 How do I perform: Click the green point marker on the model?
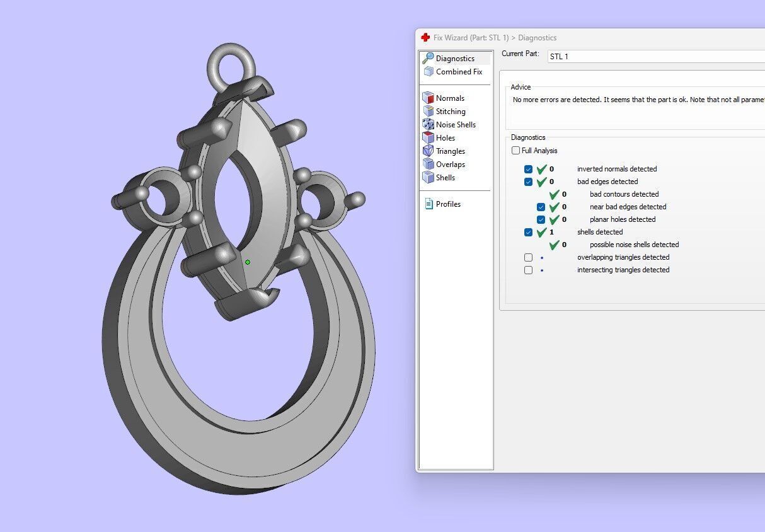pos(248,262)
